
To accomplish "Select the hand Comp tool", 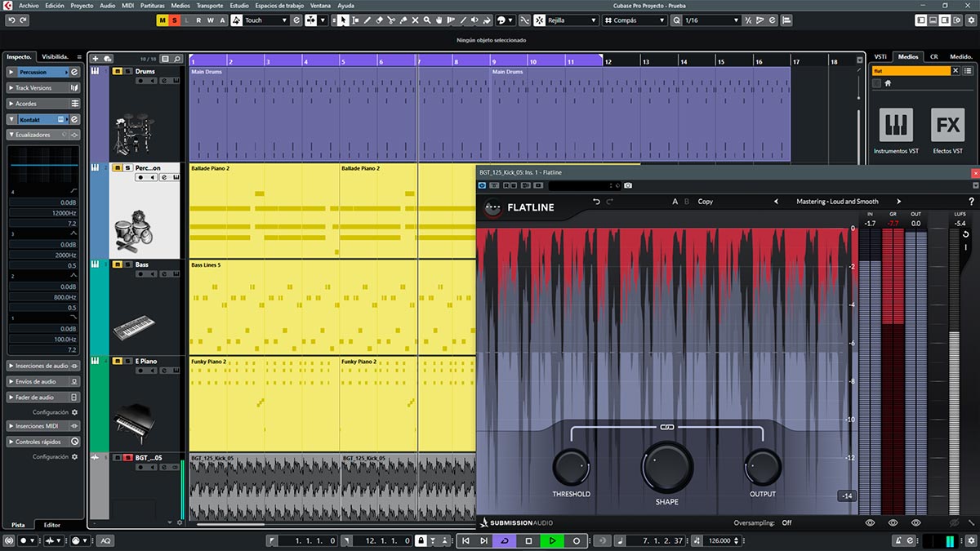I will [x=439, y=20].
